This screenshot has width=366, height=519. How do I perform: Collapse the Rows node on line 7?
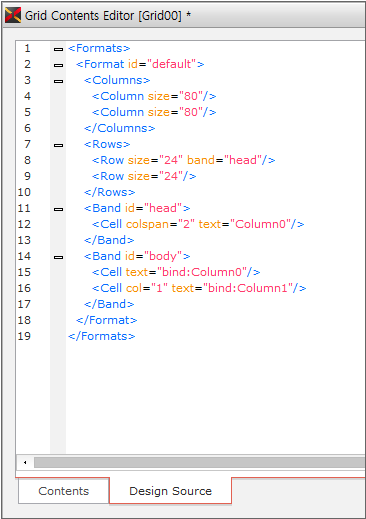[x=58, y=145]
